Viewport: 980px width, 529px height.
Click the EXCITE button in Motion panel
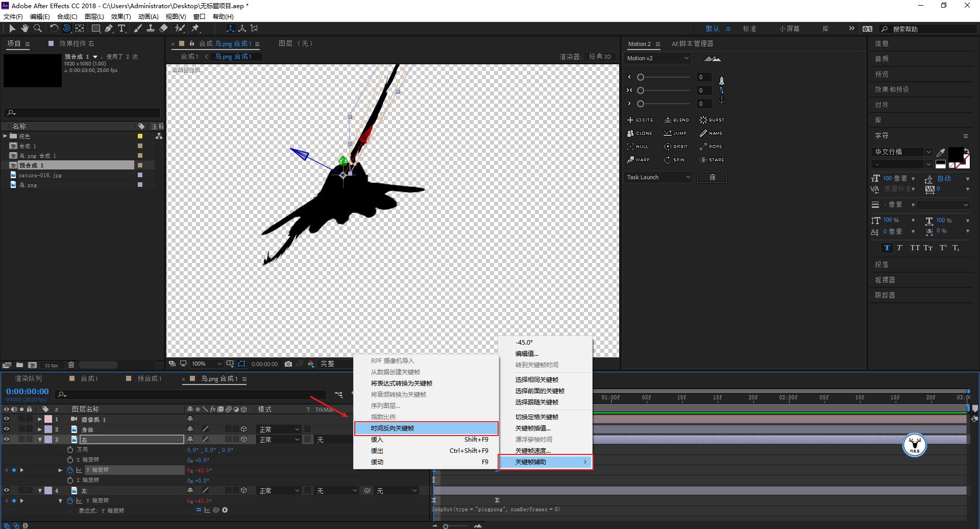tap(640, 120)
